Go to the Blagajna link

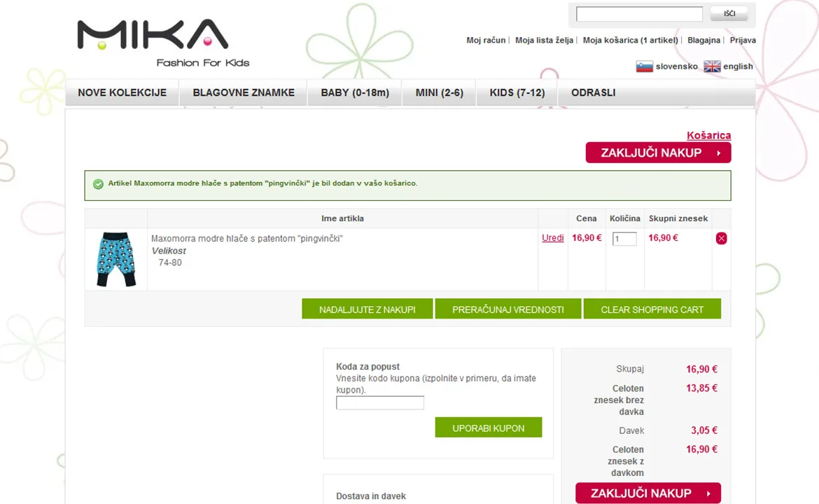[703, 40]
